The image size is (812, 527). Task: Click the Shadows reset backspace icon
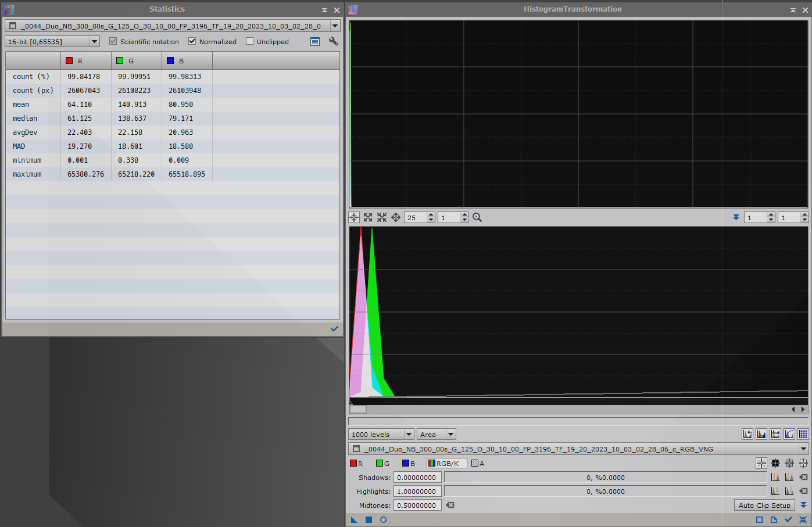point(803,477)
